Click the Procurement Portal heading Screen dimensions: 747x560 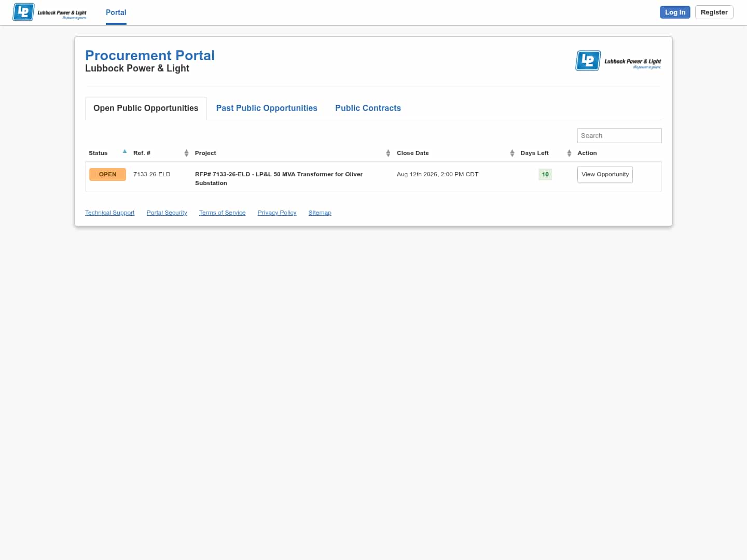[x=150, y=55]
